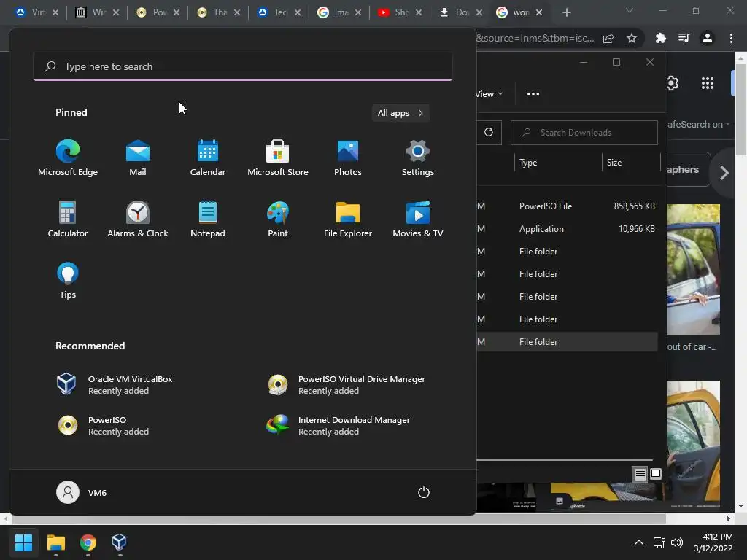
Task: Open the blue car image thumbnail
Action: [x=694, y=270]
